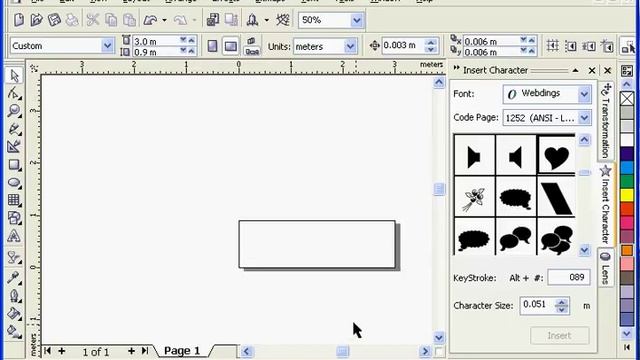640x360 pixels.
Task: Switch to the Insert Character tab
Action: (606, 204)
